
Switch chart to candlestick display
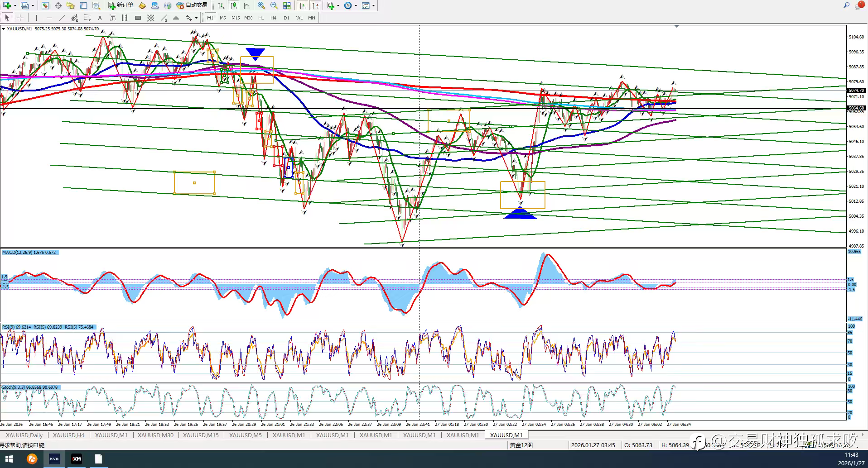click(234, 5)
